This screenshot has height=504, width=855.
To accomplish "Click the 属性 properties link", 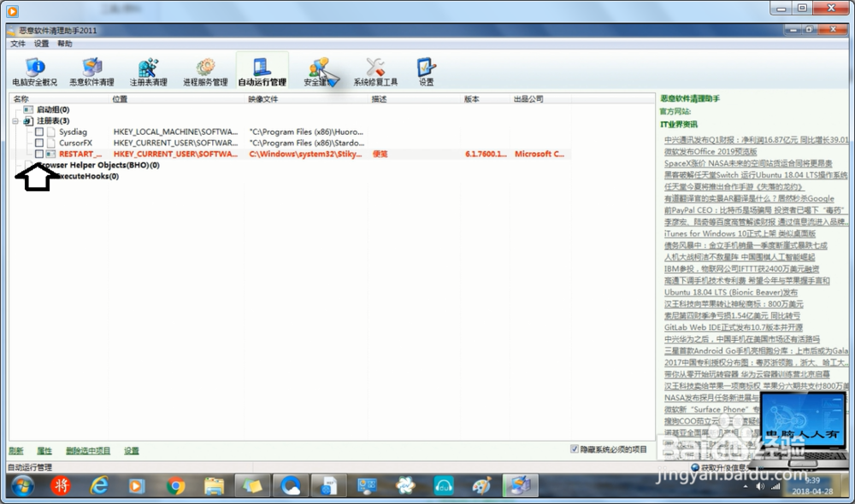I will (x=44, y=450).
